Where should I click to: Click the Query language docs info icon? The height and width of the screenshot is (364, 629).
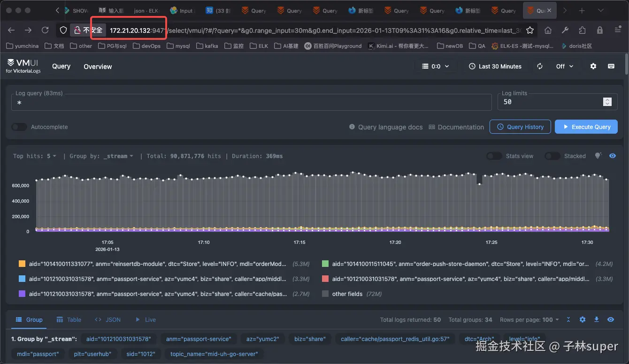click(352, 127)
